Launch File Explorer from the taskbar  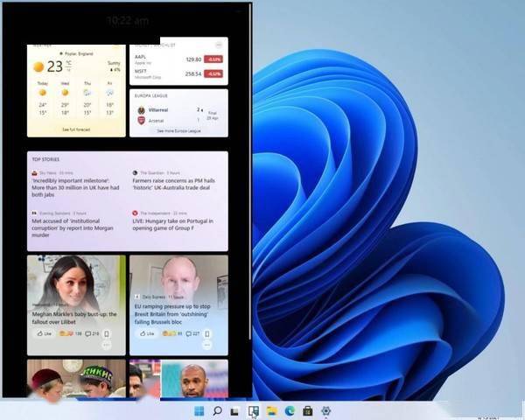click(271, 411)
